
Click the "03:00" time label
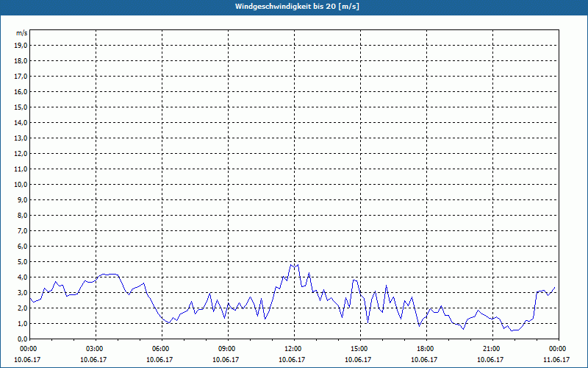(x=96, y=349)
